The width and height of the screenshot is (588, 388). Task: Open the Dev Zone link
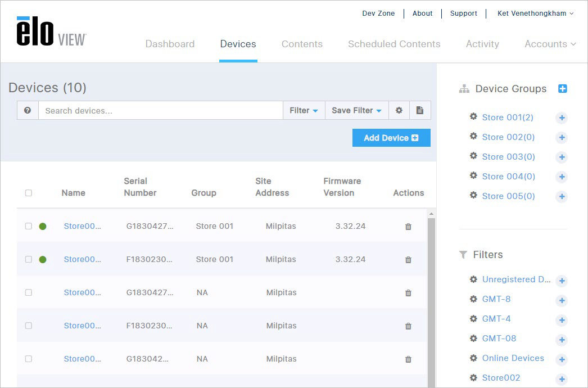(378, 13)
